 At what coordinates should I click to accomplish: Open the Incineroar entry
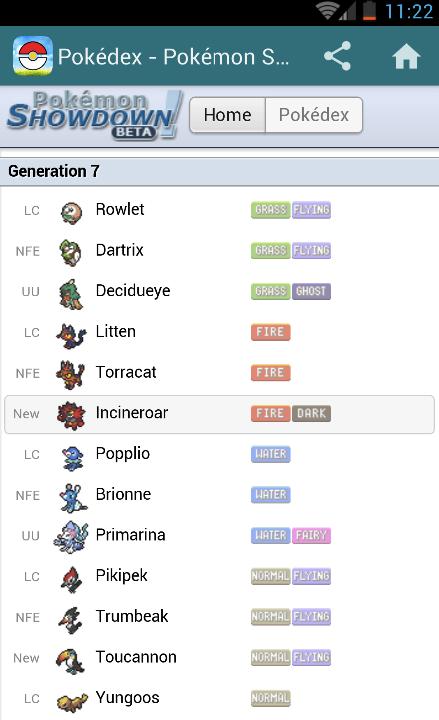click(220, 414)
